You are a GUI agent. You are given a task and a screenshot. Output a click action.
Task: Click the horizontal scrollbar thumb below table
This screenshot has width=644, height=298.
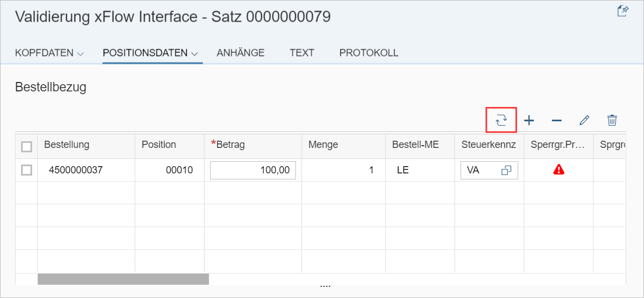(x=123, y=279)
